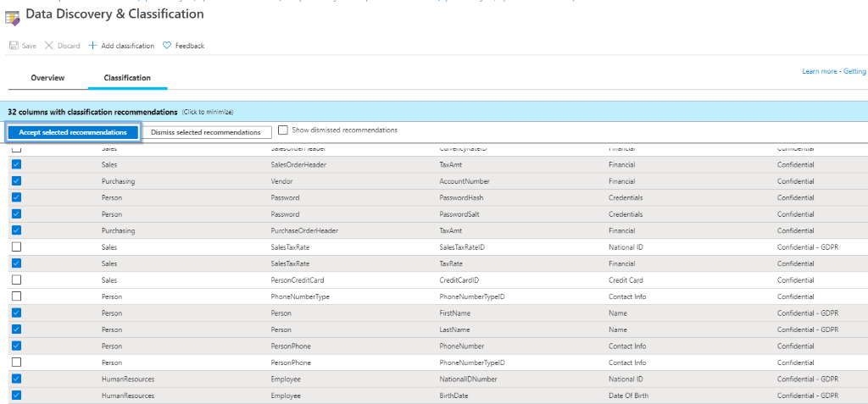Click the National ID type for SalesTaxRateID
The width and height of the screenshot is (868, 404).
[626, 246]
